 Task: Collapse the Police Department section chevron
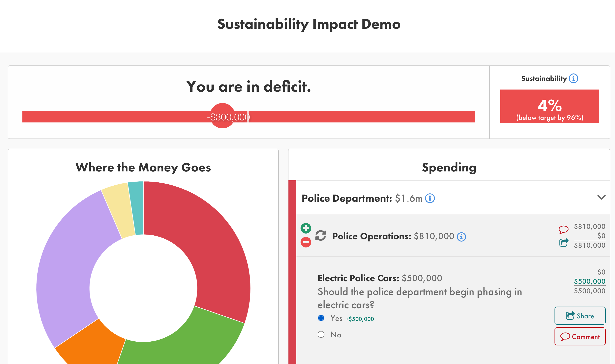tap(601, 197)
